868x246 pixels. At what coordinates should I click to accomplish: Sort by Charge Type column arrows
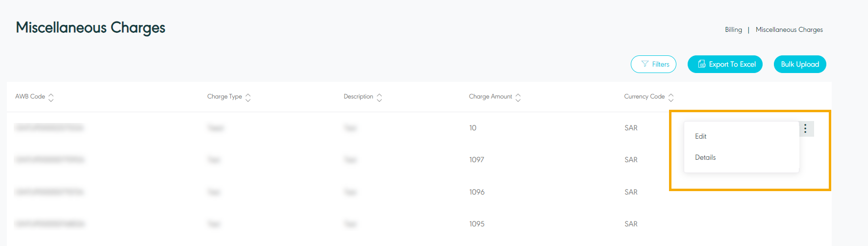(248, 97)
